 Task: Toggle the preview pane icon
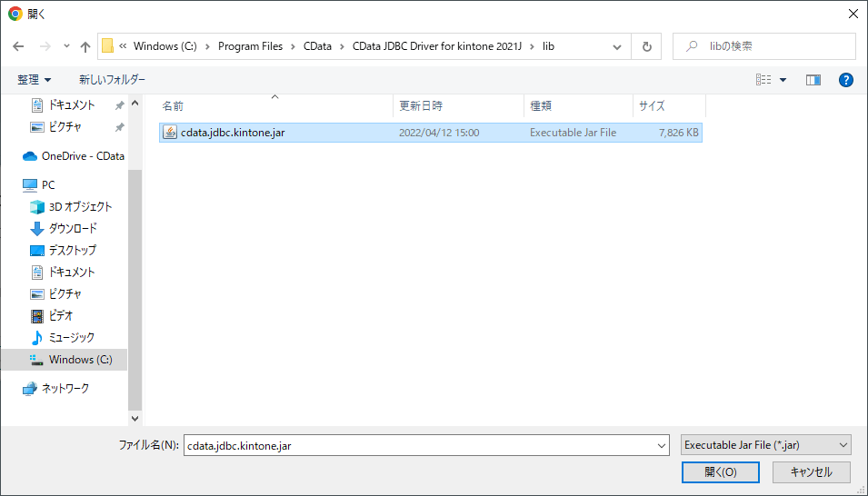click(x=813, y=80)
